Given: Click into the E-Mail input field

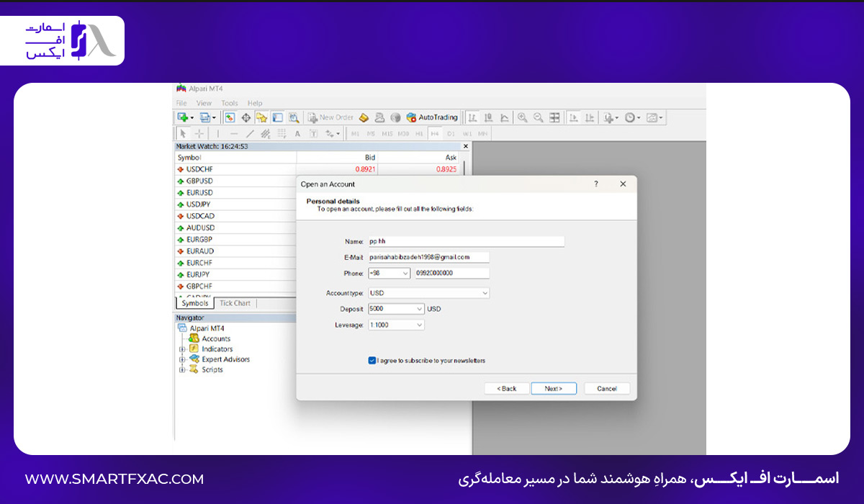Looking at the screenshot, I should coord(428,257).
